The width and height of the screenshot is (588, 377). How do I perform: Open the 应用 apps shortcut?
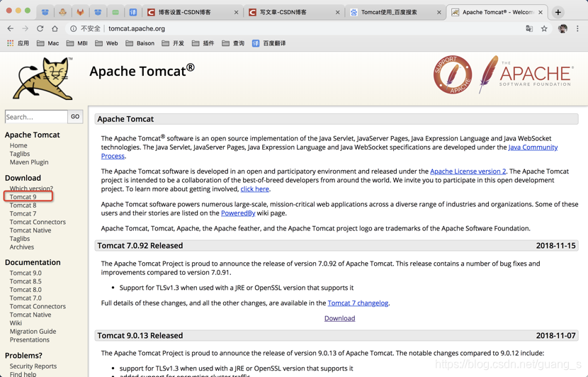(x=18, y=43)
